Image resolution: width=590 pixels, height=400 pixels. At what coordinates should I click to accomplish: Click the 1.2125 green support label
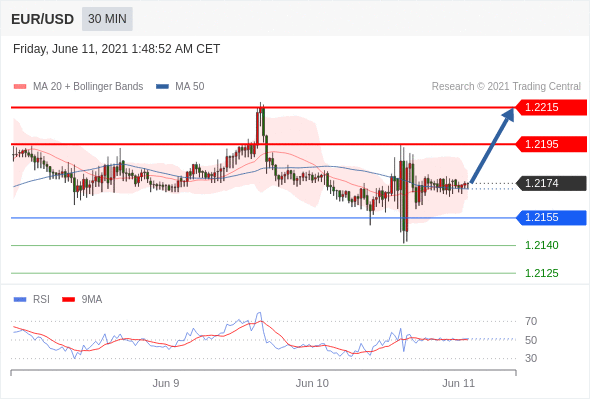click(542, 273)
